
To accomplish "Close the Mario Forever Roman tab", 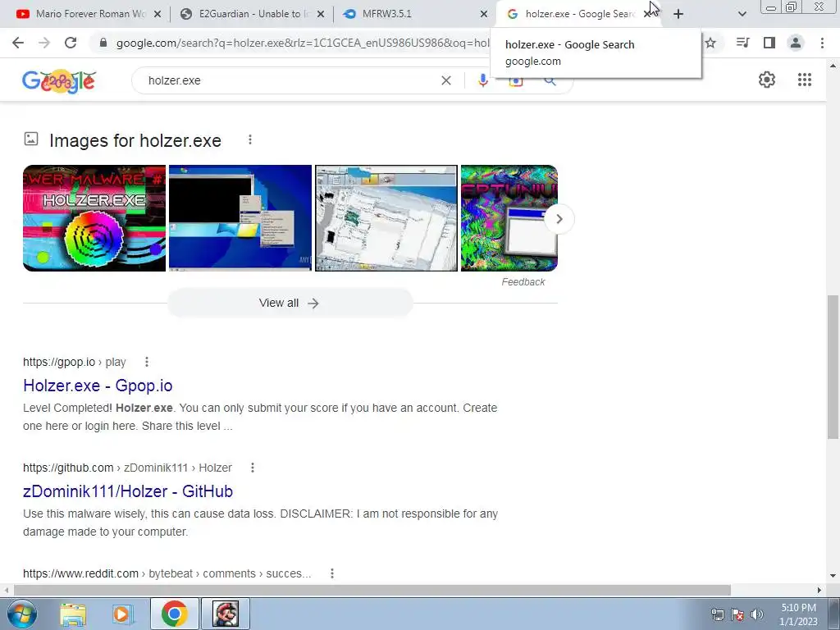I will click(157, 14).
